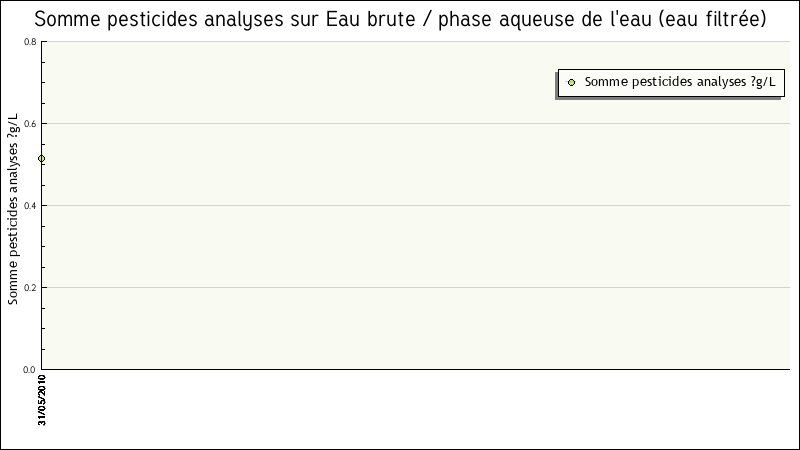The height and width of the screenshot is (450, 800).
Task: Click the 31/05/2010 date label on the x-axis
Action: point(42,400)
